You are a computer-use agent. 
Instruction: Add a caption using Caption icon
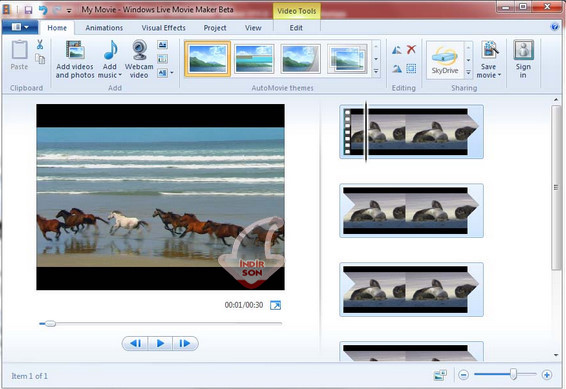pyautogui.click(x=162, y=59)
